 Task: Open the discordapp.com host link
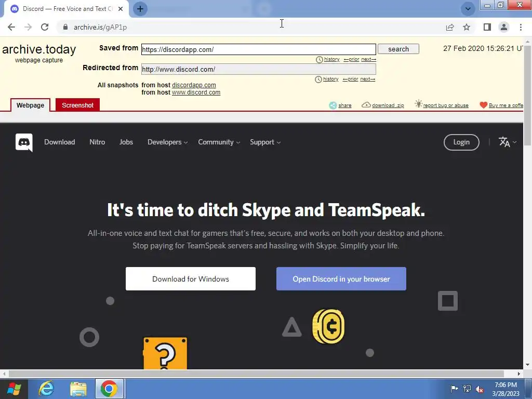point(194,85)
